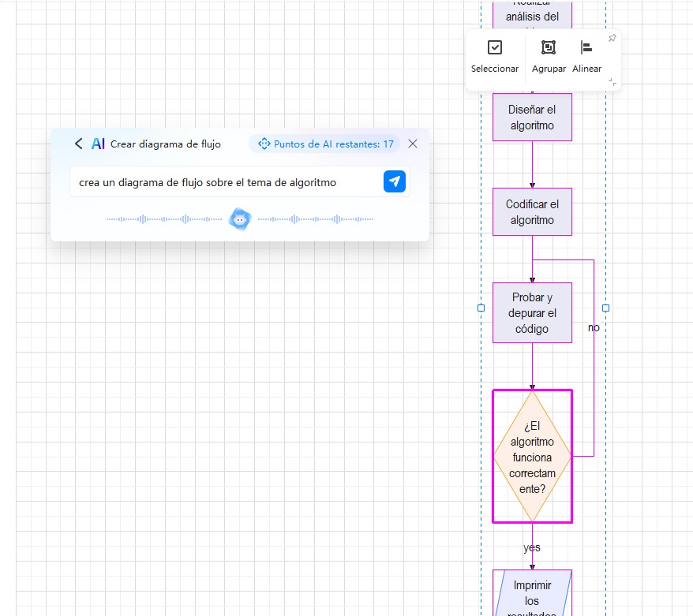Click the left selection handle of diagram
Viewport: 693px width, 616px height.
coord(481,308)
